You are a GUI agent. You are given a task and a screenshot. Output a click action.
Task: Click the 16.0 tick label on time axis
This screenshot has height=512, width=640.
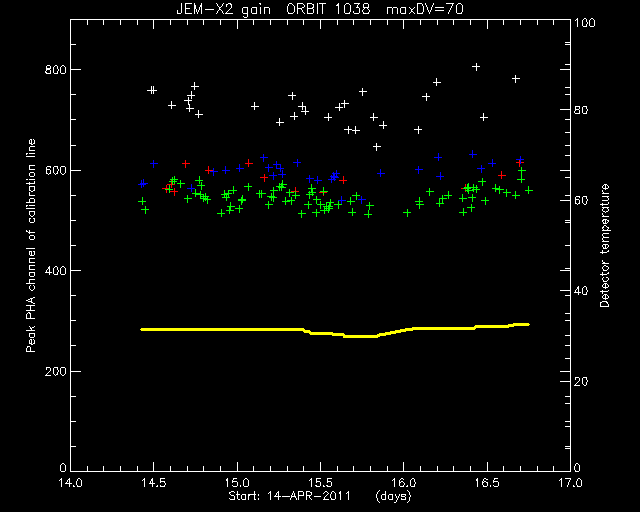(404, 483)
